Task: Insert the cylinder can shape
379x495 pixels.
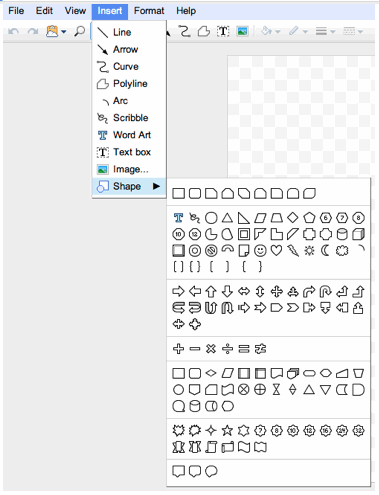Action: [x=342, y=234]
